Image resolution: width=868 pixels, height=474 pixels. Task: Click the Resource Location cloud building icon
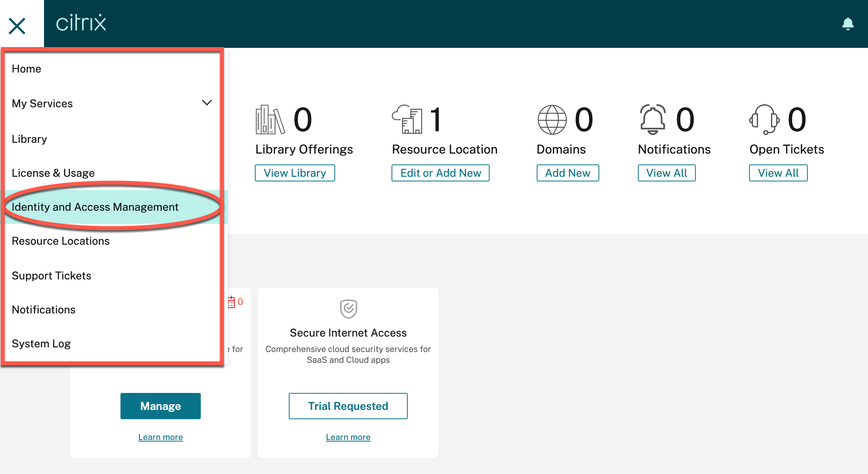[x=407, y=119]
